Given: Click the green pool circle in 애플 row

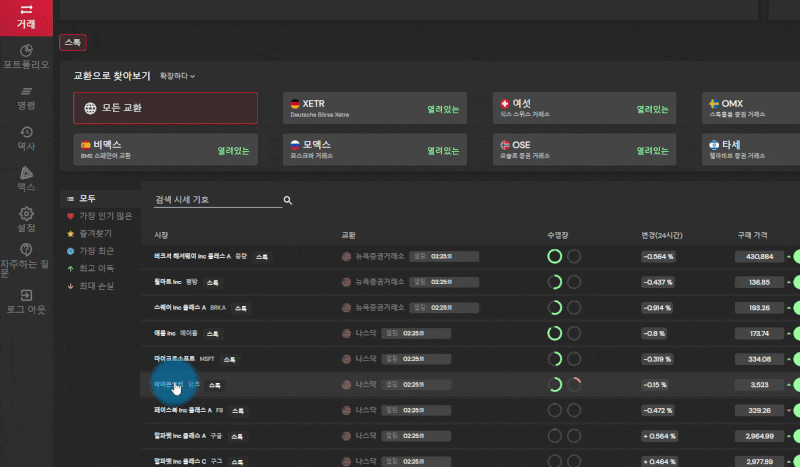Looking at the screenshot, I should 555,333.
